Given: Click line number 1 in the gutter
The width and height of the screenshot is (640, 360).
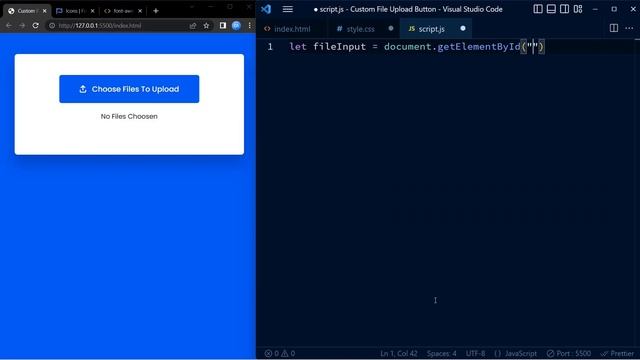Looking at the screenshot, I should pos(270,47).
